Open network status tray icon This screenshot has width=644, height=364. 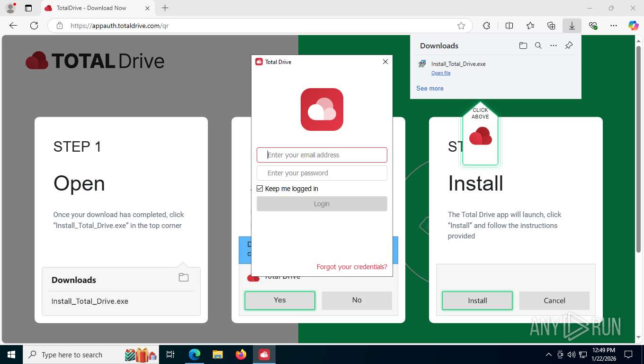point(583,355)
